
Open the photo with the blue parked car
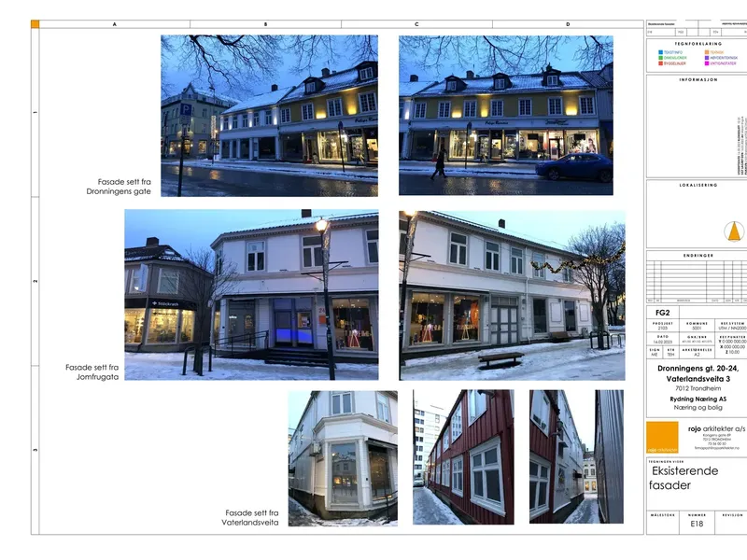[x=506, y=115]
